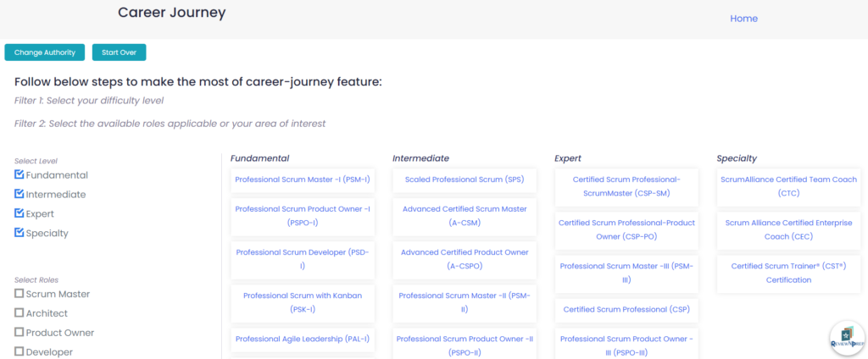The height and width of the screenshot is (359, 868).
Task: Select Professional Scrum with Kanban (PSK-I)
Action: pyautogui.click(x=303, y=302)
